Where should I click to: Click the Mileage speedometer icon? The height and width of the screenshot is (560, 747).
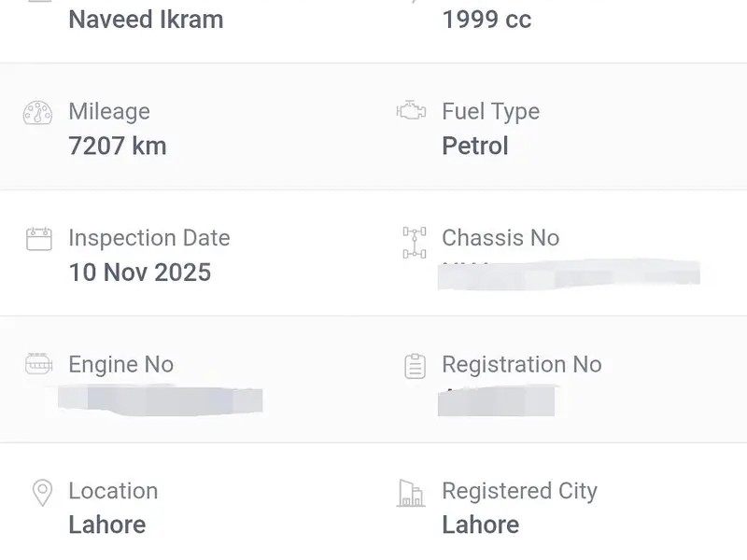tap(38, 113)
